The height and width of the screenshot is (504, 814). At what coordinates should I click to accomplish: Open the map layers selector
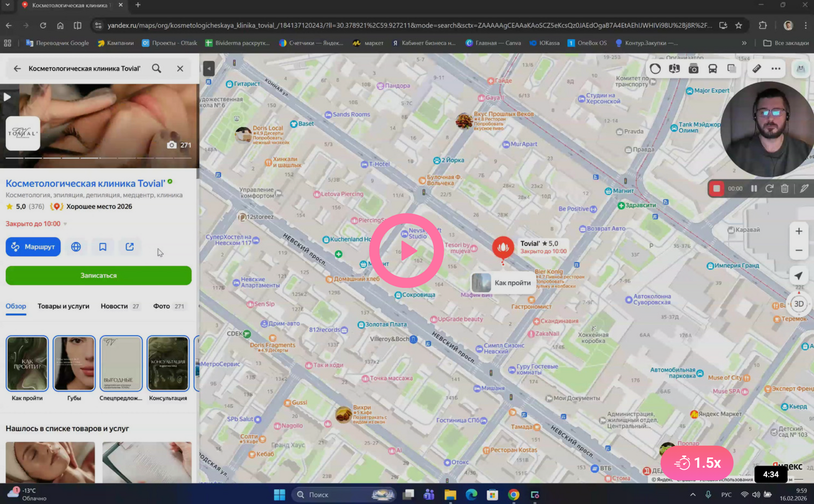click(732, 69)
